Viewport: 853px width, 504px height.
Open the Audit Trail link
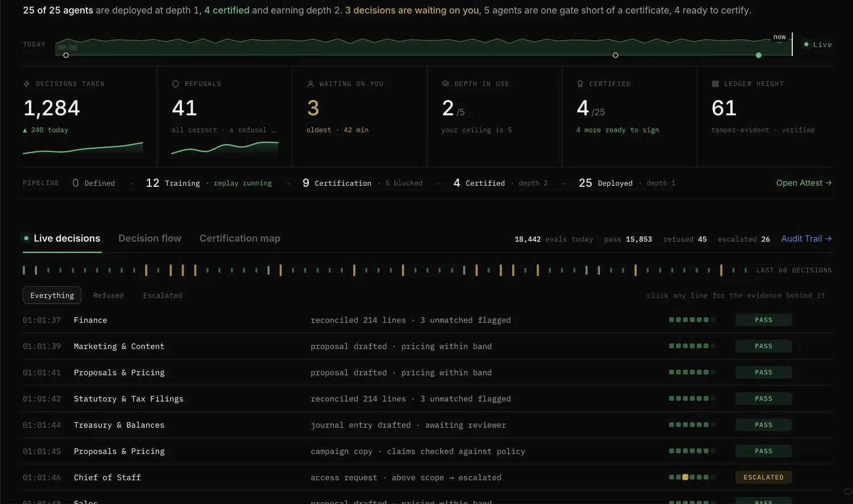(x=806, y=239)
